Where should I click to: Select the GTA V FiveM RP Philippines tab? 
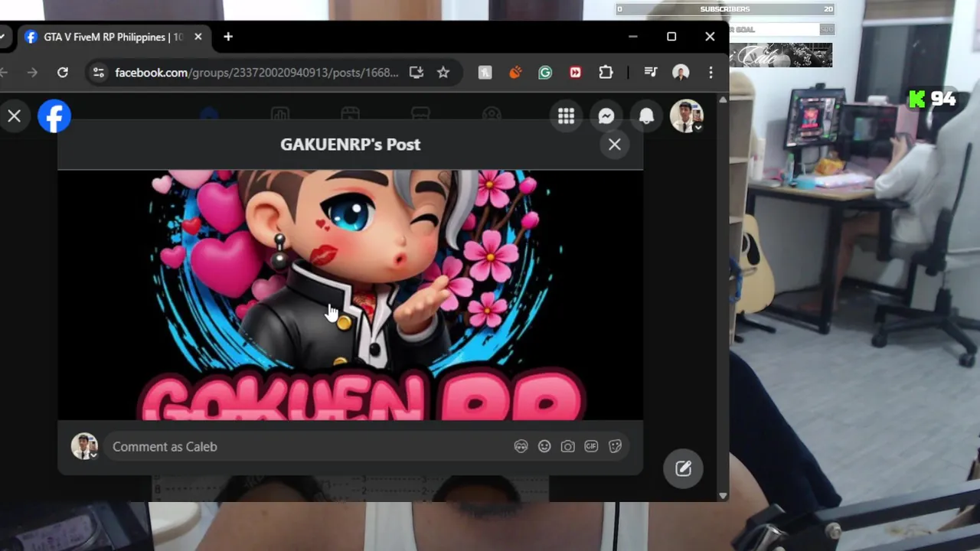113,37
